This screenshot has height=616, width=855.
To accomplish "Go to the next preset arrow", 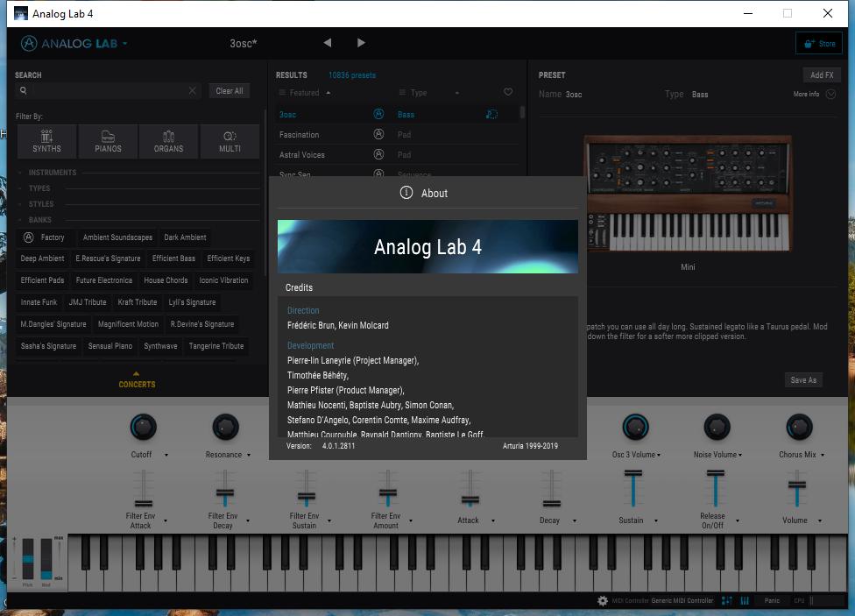I will 361,43.
